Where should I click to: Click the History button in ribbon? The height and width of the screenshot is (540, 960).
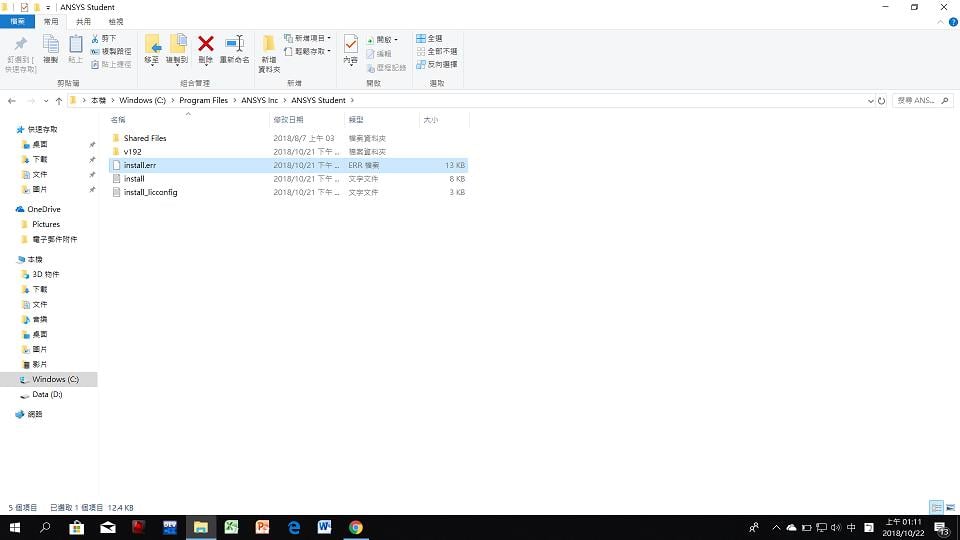(x=386, y=67)
